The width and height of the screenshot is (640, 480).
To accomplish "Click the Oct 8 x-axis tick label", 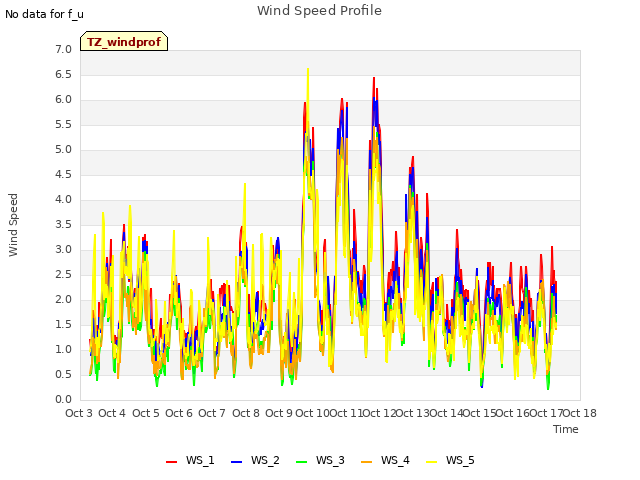I will click(x=246, y=413).
